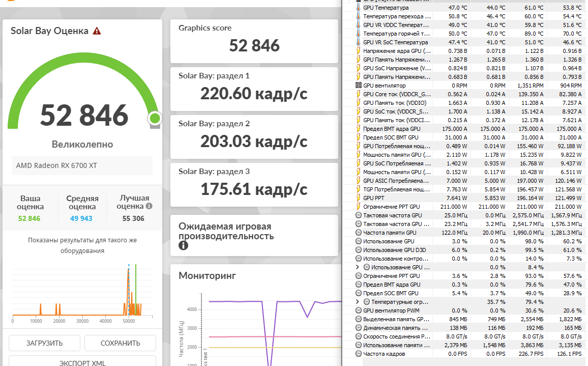The width and height of the screenshot is (588, 366).
Task: Open the info icon under Ожидаемая игровая производительность
Action: click(x=183, y=245)
